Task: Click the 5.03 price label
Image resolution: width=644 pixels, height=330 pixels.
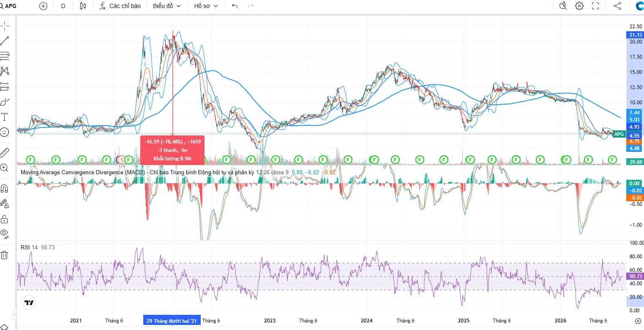Action: tap(634, 120)
